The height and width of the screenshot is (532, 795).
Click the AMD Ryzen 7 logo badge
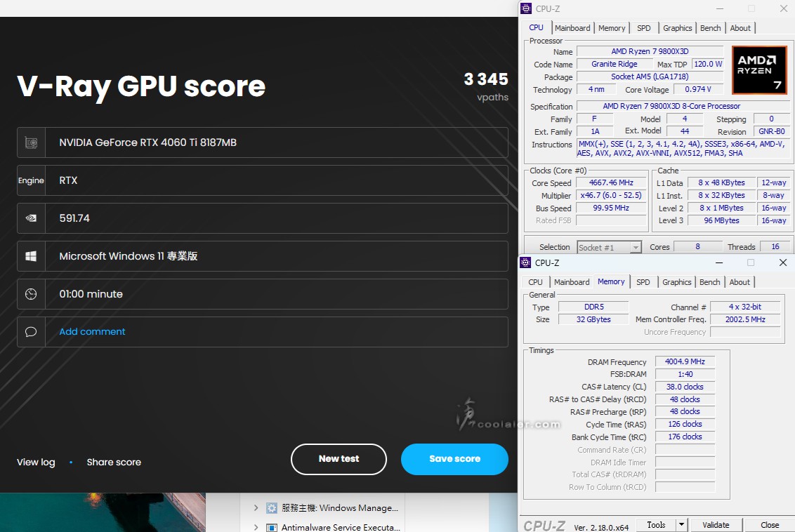(x=759, y=70)
